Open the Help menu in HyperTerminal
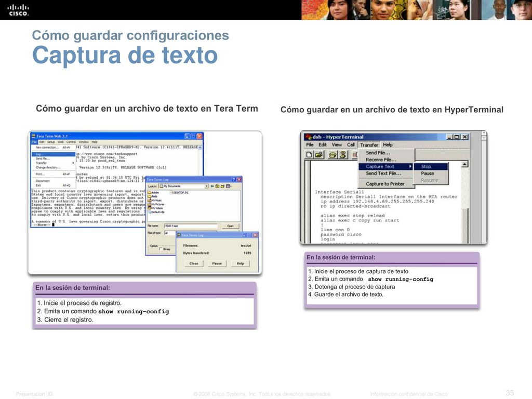This screenshot has height=399, width=532. [x=388, y=144]
